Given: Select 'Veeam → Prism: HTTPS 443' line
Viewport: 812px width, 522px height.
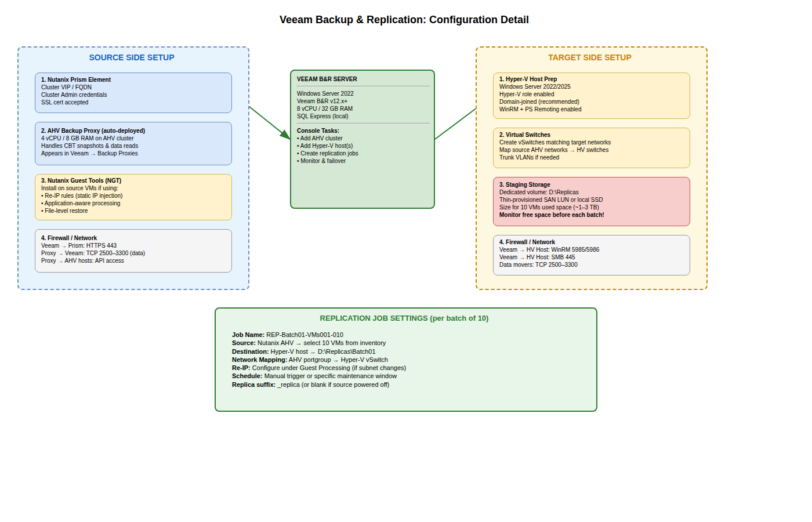Looking at the screenshot, I should pyautogui.click(x=79, y=245).
